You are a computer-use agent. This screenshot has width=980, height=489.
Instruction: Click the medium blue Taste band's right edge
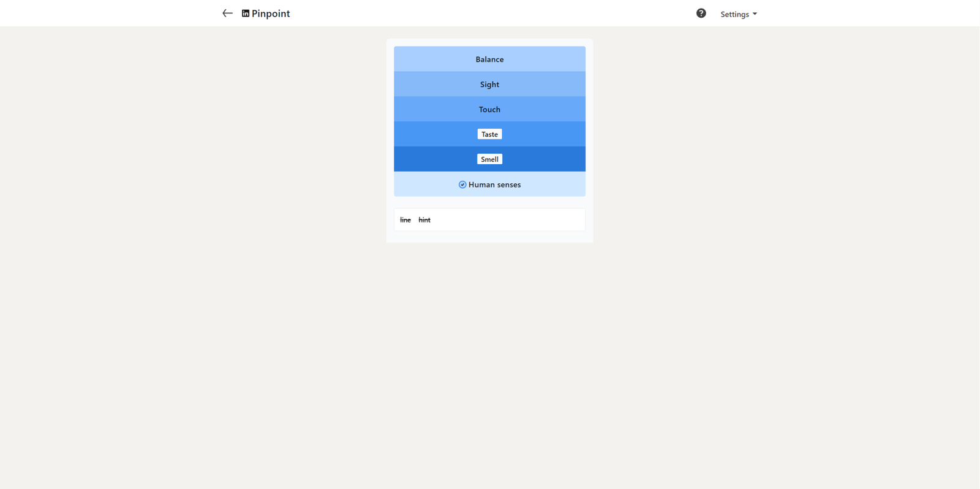coord(578,134)
